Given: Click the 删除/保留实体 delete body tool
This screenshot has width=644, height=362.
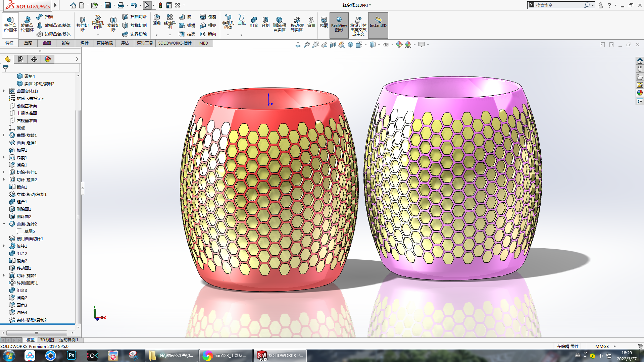Looking at the screenshot, I should click(279, 24).
